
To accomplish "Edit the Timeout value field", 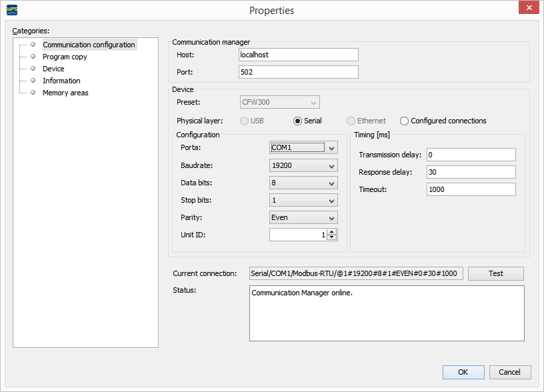I will [471, 189].
